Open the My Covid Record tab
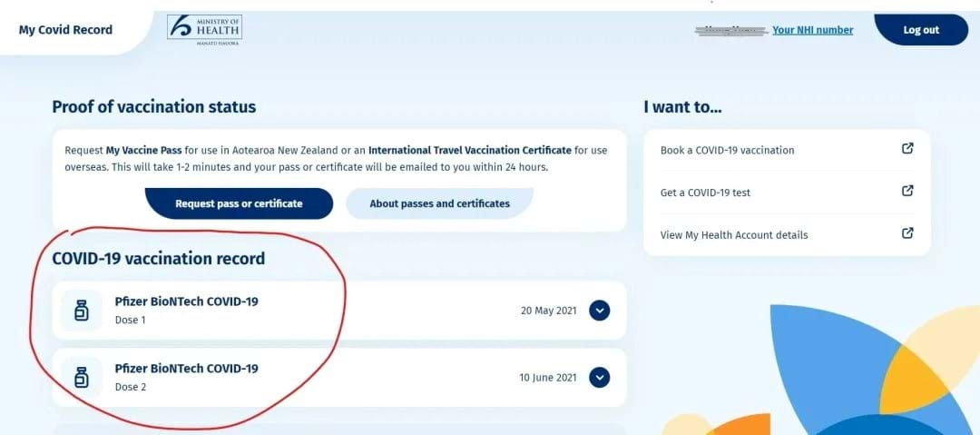The width and height of the screenshot is (980, 435). pyautogui.click(x=65, y=30)
